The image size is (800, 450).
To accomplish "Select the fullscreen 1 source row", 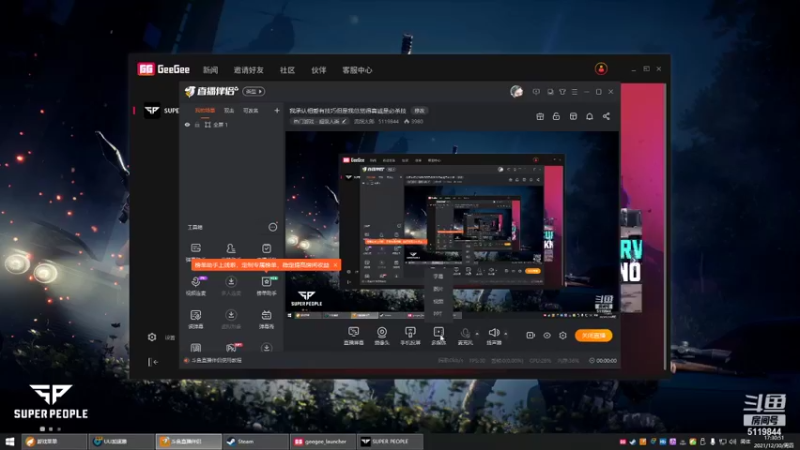I will pos(232,124).
